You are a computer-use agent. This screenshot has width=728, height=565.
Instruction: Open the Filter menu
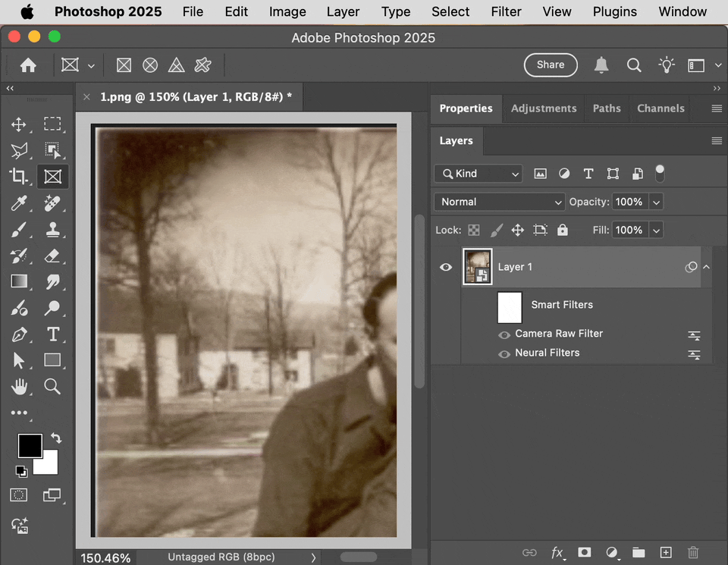click(506, 11)
